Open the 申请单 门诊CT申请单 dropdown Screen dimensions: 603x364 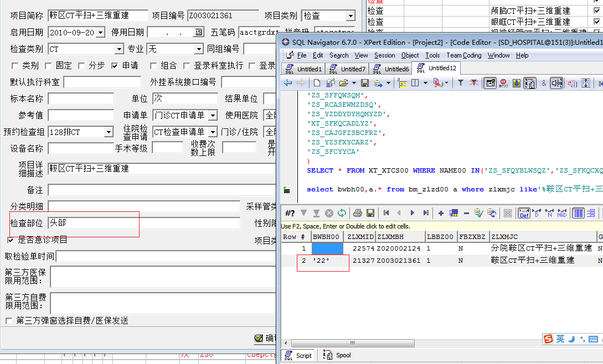tap(213, 115)
